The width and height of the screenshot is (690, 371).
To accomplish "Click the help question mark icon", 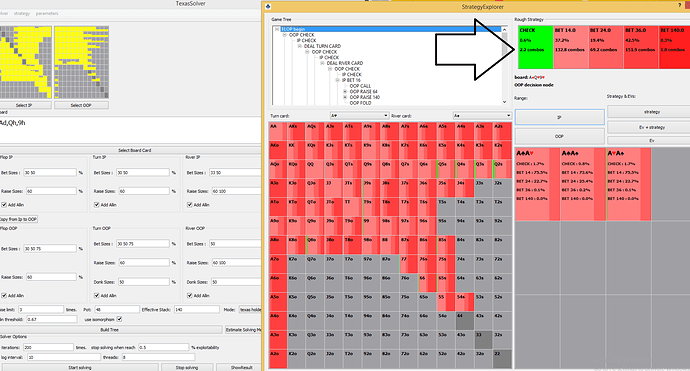I will pos(680,6).
